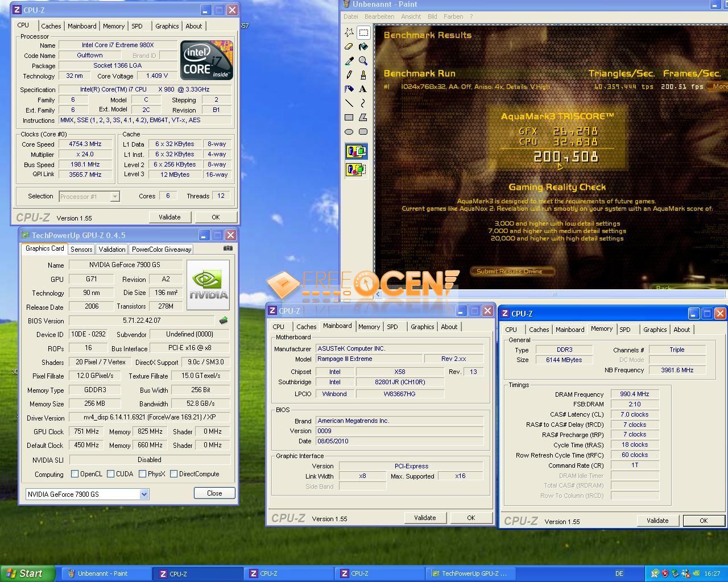Toggle the DirectCompute checkbox in GPU-Z

pyautogui.click(x=173, y=474)
